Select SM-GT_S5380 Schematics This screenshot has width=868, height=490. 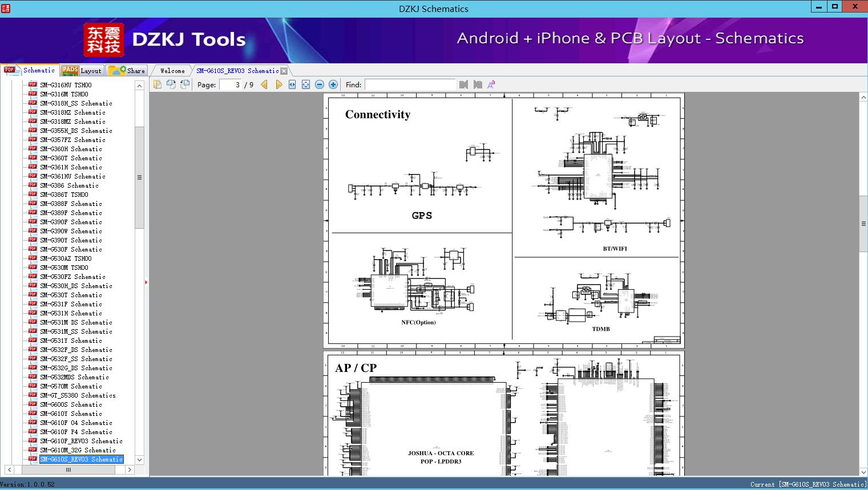click(x=78, y=395)
